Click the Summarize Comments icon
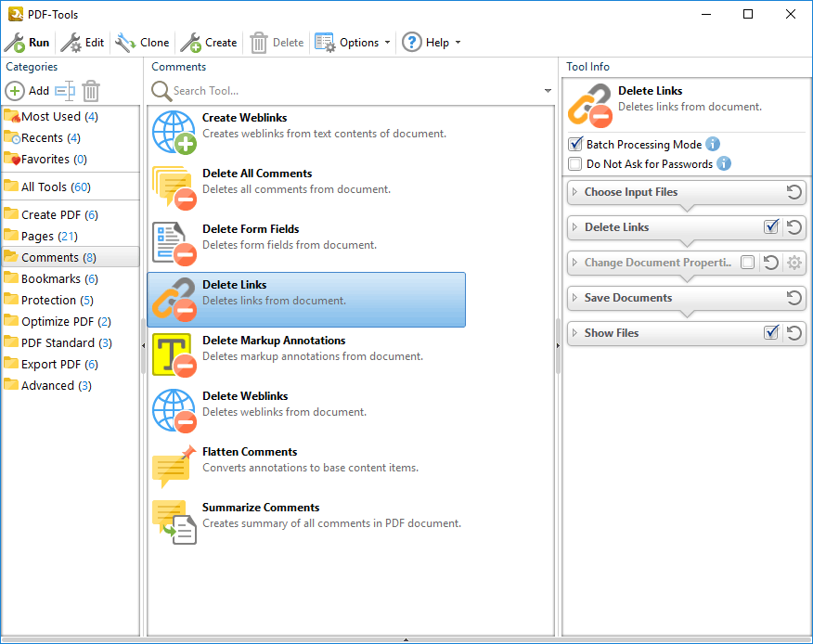Screen dimensions: 813x644 [x=174, y=522]
